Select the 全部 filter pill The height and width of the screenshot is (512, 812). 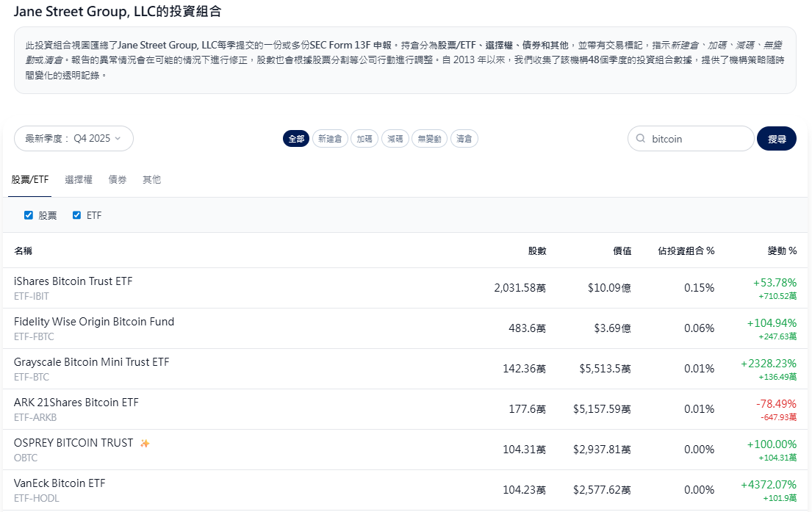coord(296,139)
